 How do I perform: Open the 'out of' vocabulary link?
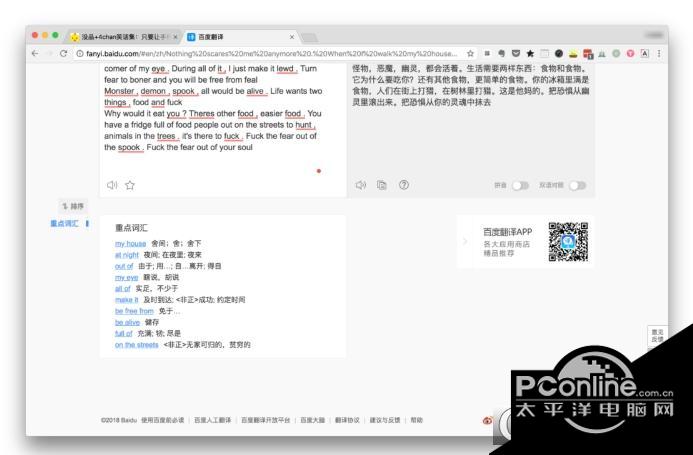(x=124, y=266)
